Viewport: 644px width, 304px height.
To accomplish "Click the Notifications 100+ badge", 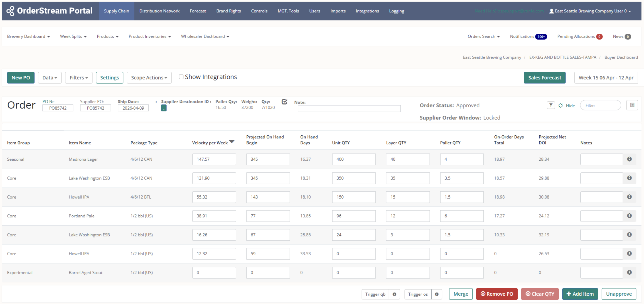I will tap(541, 37).
